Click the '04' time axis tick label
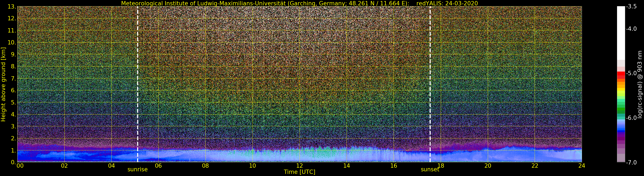This screenshot has height=176, width=644. pyautogui.click(x=111, y=166)
